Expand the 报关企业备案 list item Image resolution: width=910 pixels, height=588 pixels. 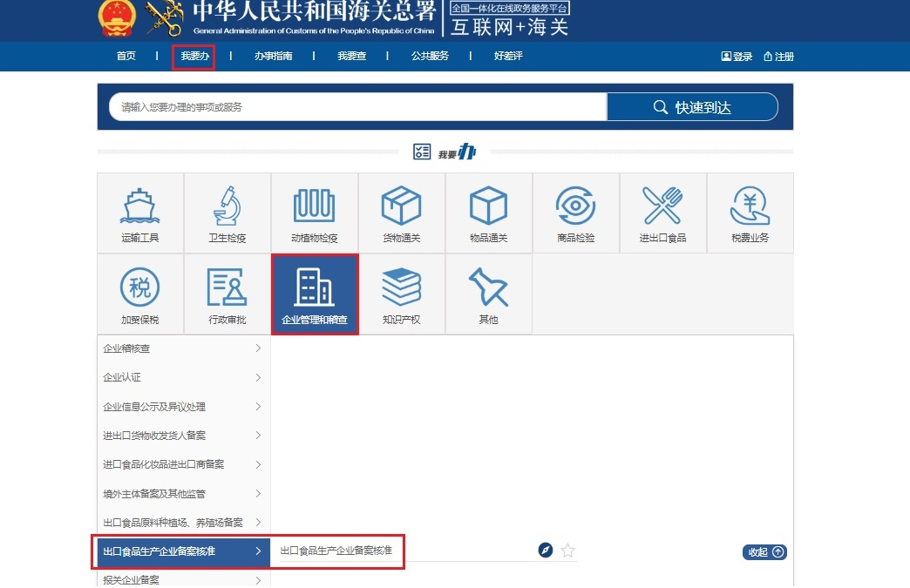tap(183, 578)
